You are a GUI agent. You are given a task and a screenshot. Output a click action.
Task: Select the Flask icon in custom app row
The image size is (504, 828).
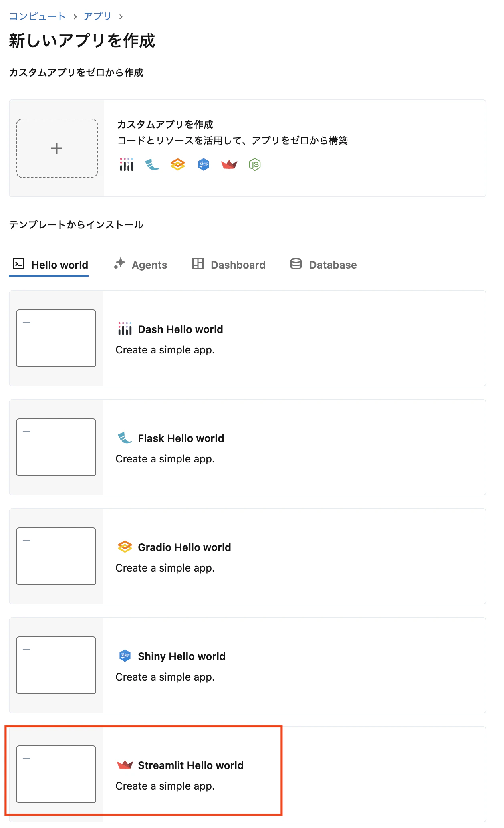151,164
